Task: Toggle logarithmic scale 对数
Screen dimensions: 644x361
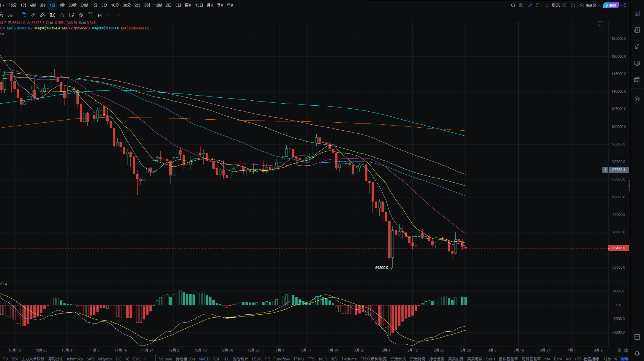Action: coord(607,359)
